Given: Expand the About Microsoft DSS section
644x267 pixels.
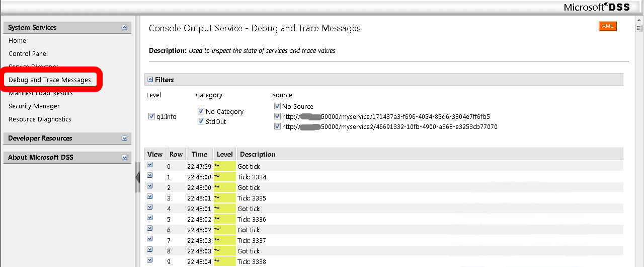Looking at the screenshot, I should point(125,158).
